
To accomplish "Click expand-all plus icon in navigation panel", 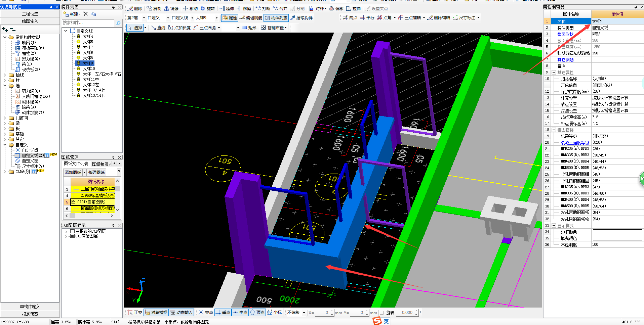I will pyautogui.click(x=5, y=30).
